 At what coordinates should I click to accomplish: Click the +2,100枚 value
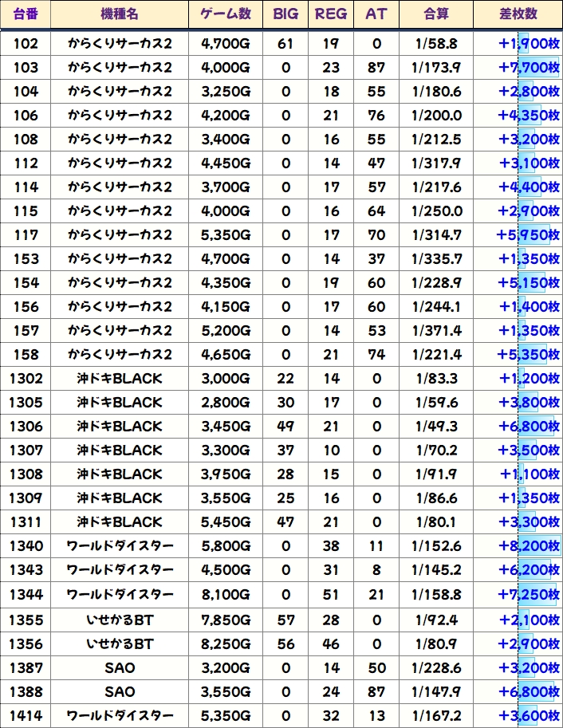530,620
